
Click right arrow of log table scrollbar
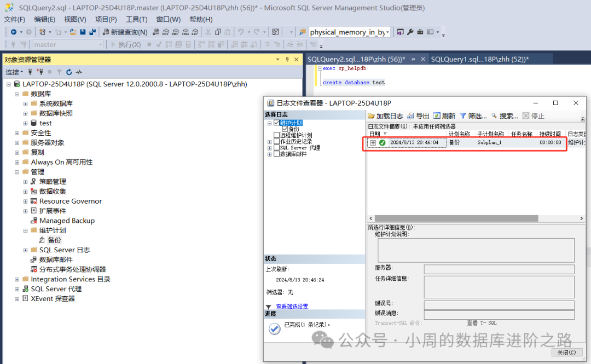coord(581,218)
